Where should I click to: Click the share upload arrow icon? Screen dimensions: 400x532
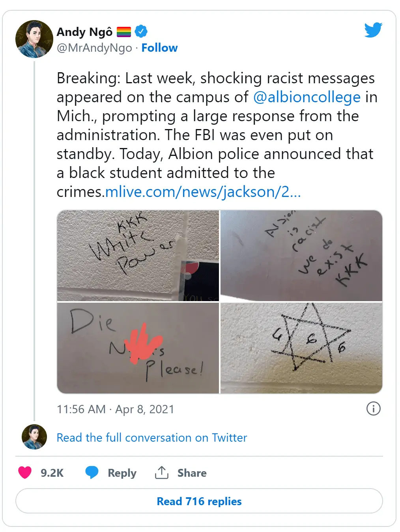click(x=162, y=472)
